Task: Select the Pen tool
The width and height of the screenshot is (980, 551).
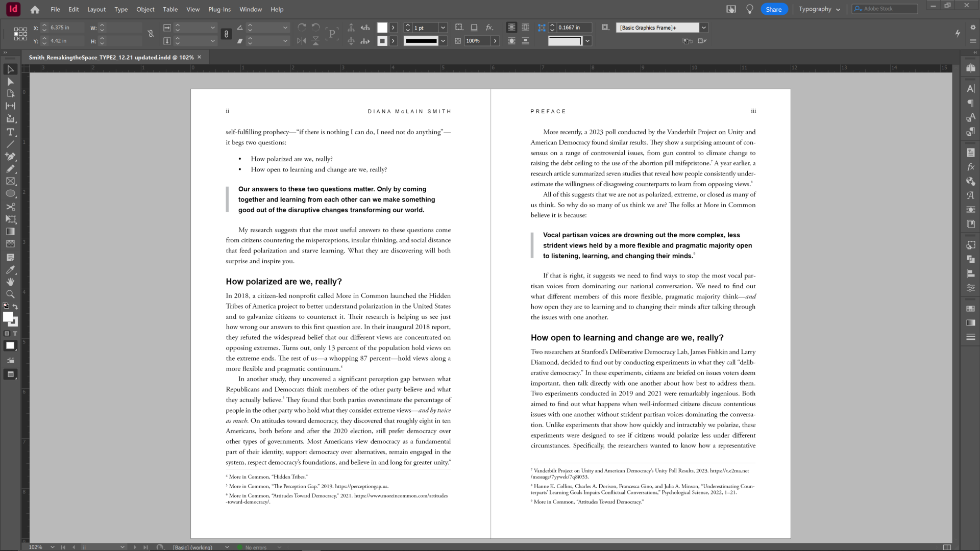Action: pos(10,157)
